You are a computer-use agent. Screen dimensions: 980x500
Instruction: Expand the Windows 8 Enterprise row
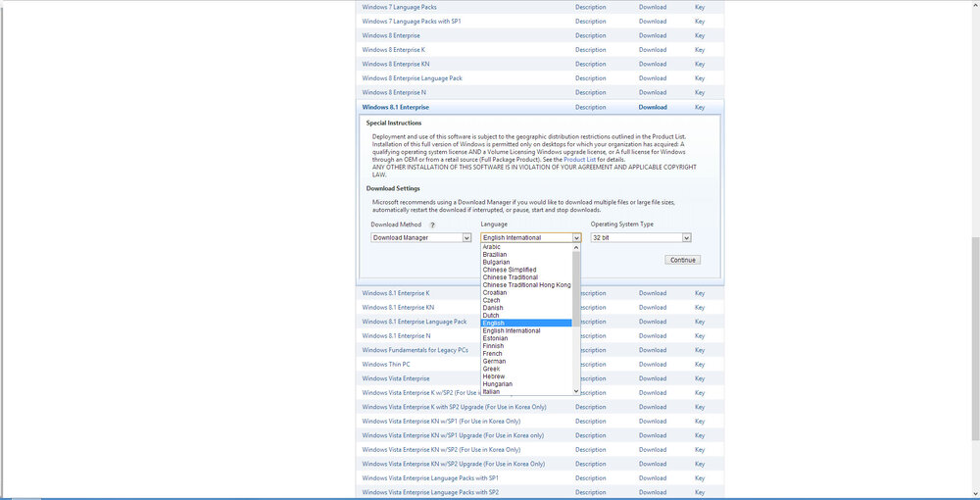click(391, 35)
